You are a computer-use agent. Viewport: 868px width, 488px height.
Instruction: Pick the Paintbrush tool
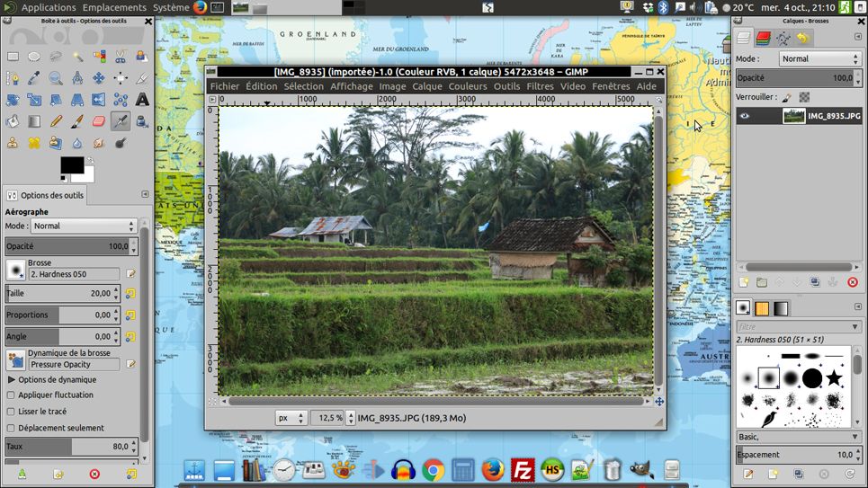[77, 121]
